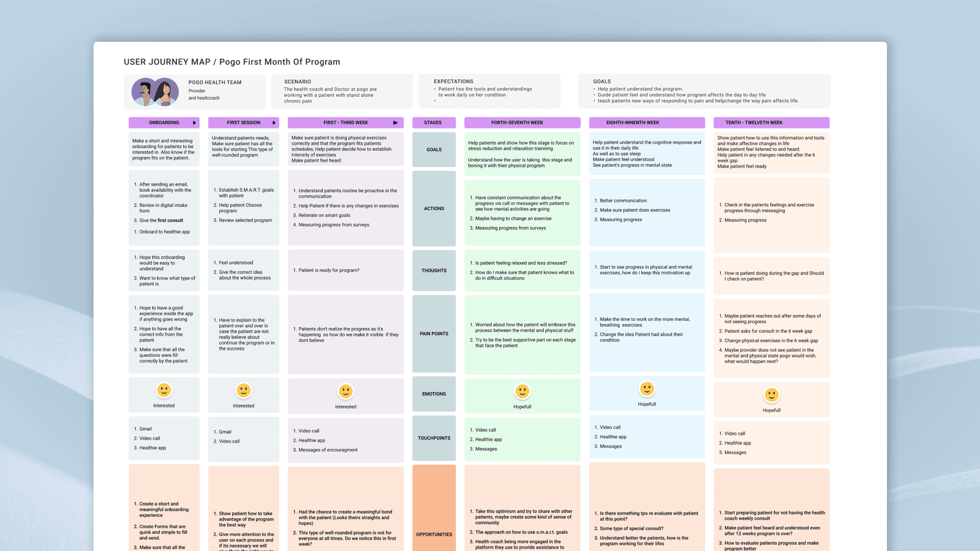The height and width of the screenshot is (551, 980).
Task: Click the ACTIONS row label
Action: pyautogui.click(x=433, y=208)
